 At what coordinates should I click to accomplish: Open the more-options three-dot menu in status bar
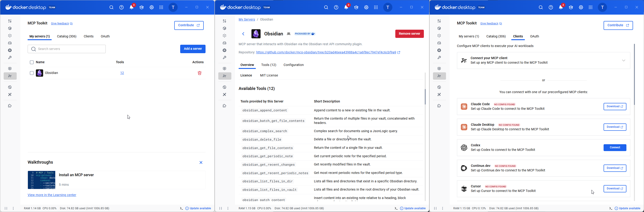point(13,208)
